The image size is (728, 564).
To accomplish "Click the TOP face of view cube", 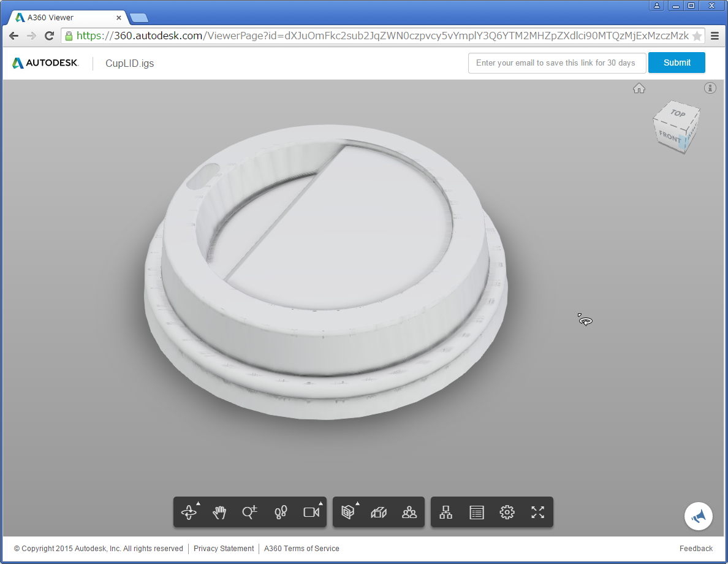I will (x=677, y=113).
